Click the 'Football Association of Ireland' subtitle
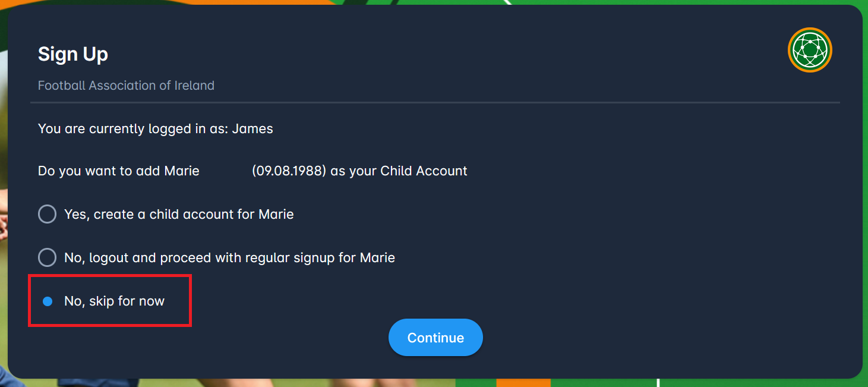Image resolution: width=868 pixels, height=387 pixels. 126,86
